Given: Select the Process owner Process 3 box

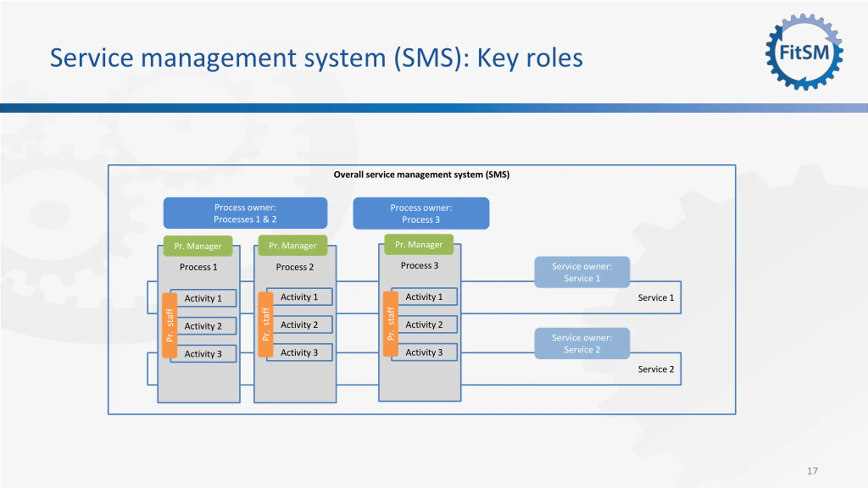Looking at the screenshot, I should click(x=421, y=213).
